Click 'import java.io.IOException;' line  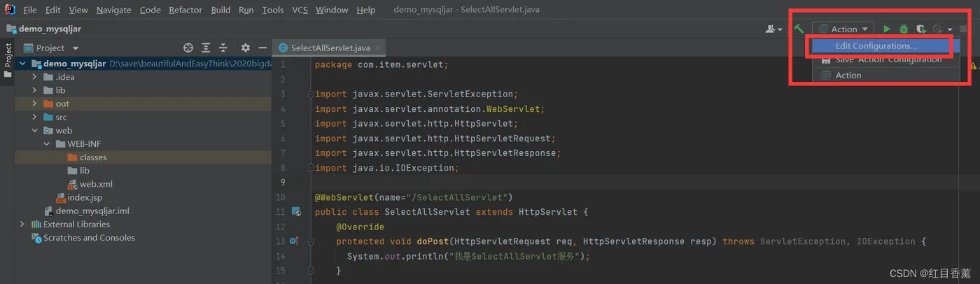386,168
